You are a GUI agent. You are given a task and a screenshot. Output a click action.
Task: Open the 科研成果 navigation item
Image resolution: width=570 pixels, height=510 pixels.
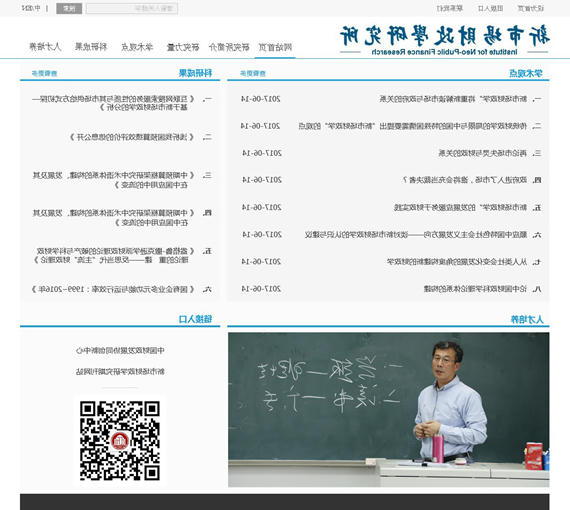point(91,47)
